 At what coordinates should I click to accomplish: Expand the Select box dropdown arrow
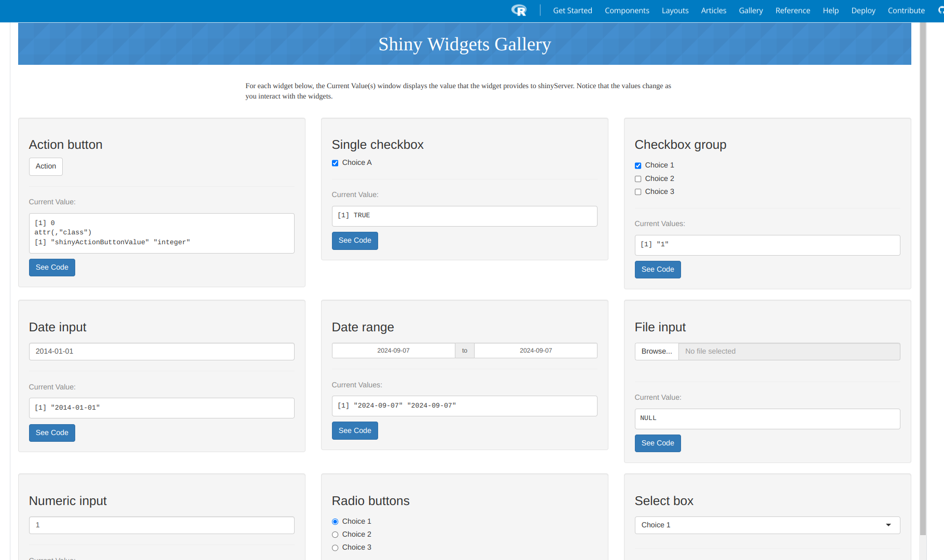(x=888, y=525)
